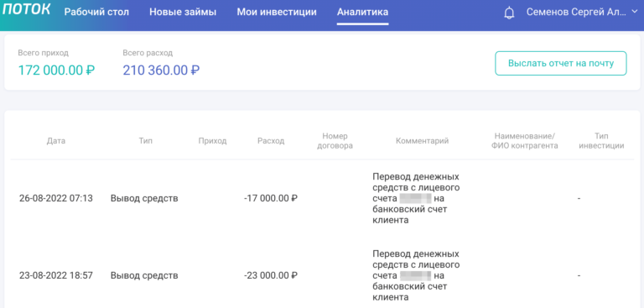The height and width of the screenshot is (308, 644).
Task: Click the Дата column header
Action: [56, 141]
